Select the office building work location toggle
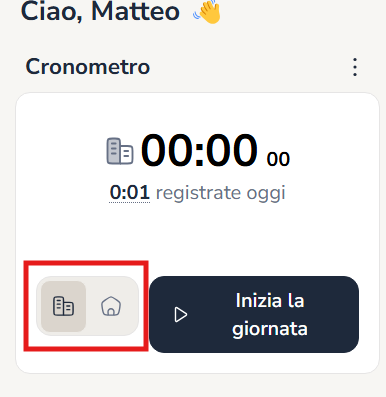This screenshot has width=386, height=397. [63, 306]
